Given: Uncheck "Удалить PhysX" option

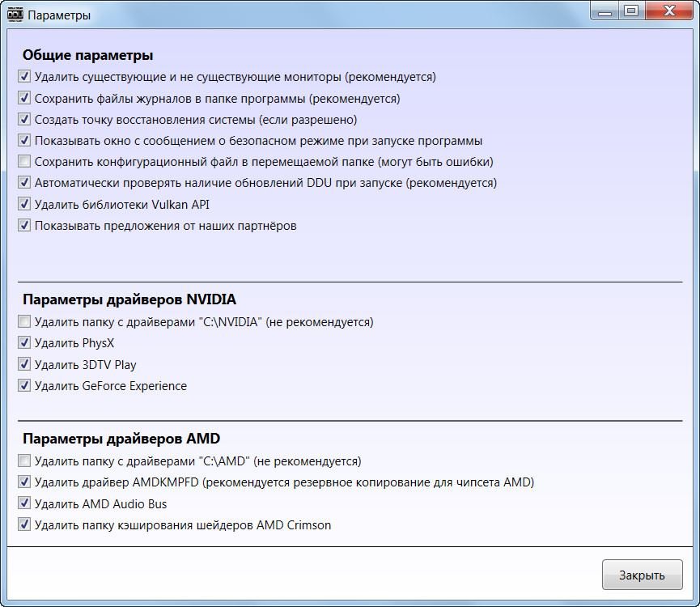Looking at the screenshot, I should pos(24,343).
